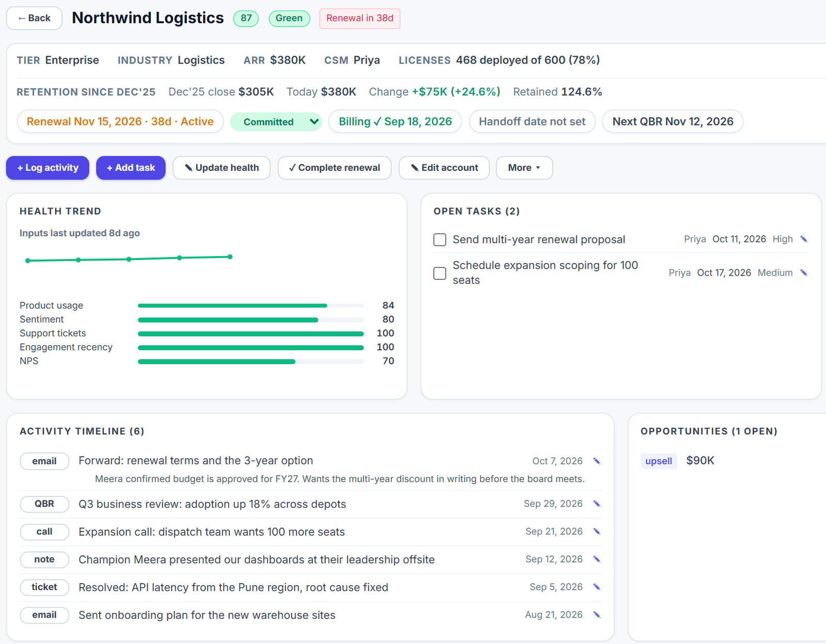Open Edit account
The width and height of the screenshot is (826, 644).
444,168
